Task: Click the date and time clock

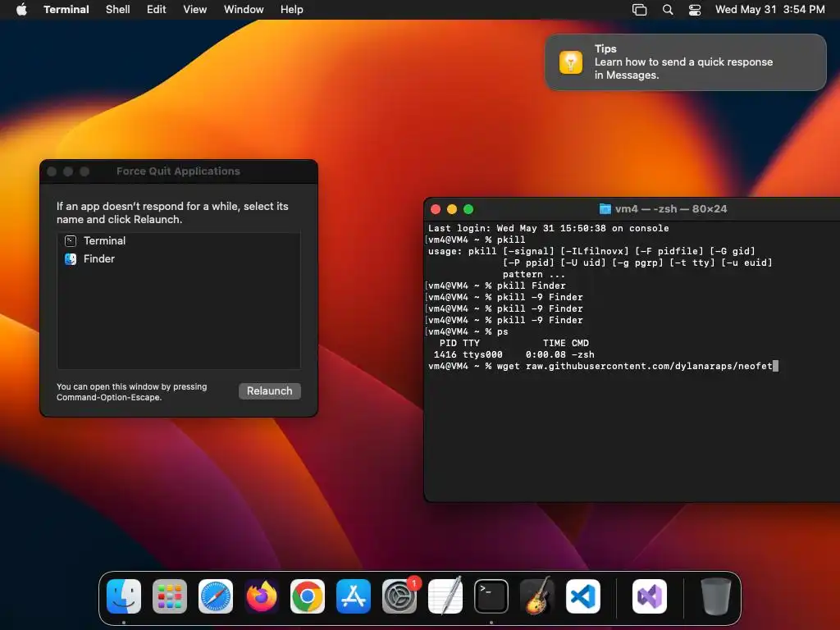Action: coord(769,10)
